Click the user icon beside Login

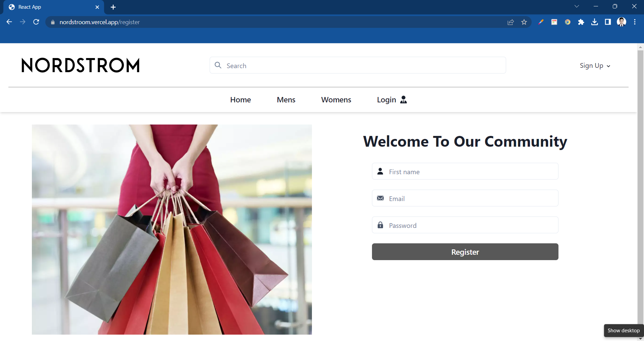click(x=404, y=99)
